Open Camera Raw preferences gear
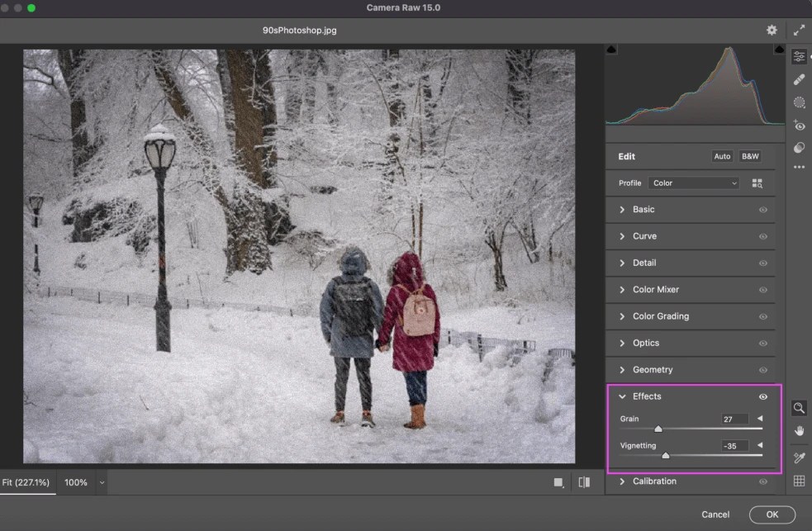 [771, 30]
